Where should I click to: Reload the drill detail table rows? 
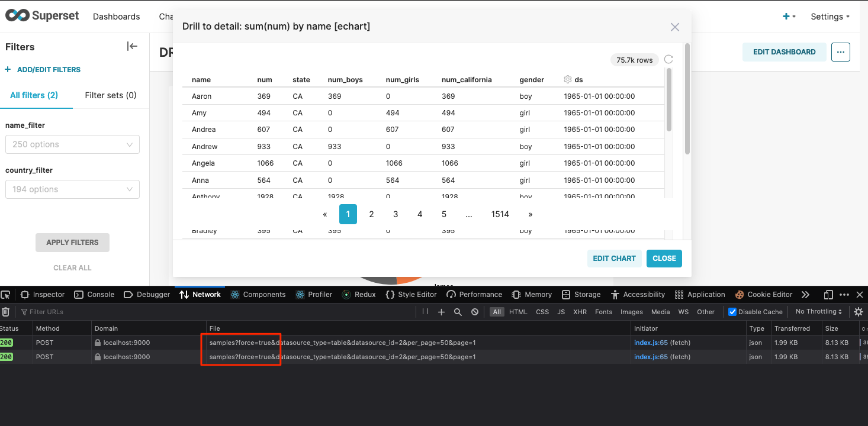click(668, 59)
